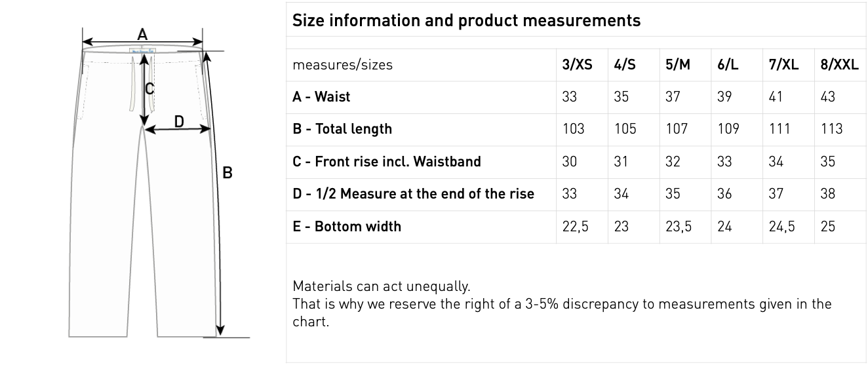Click the B length label beside trousers

pos(227,173)
